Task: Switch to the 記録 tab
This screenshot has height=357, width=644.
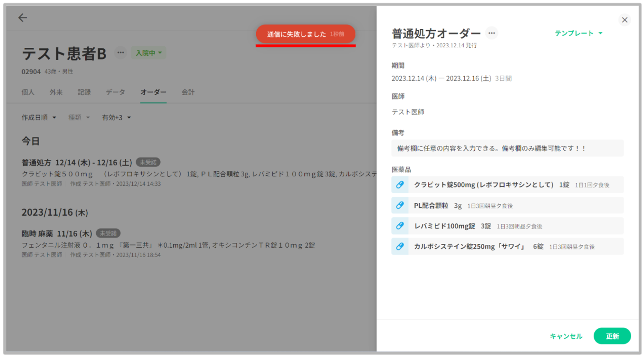Action: 84,92
